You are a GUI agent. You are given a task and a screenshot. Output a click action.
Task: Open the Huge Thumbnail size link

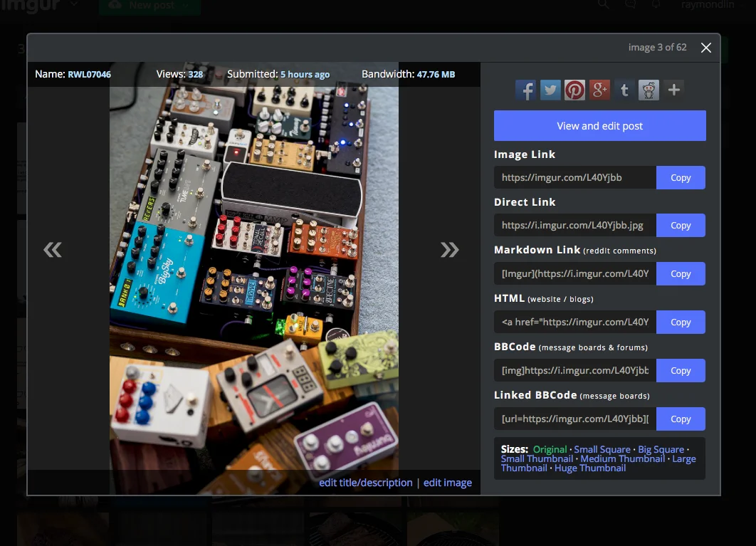point(590,468)
